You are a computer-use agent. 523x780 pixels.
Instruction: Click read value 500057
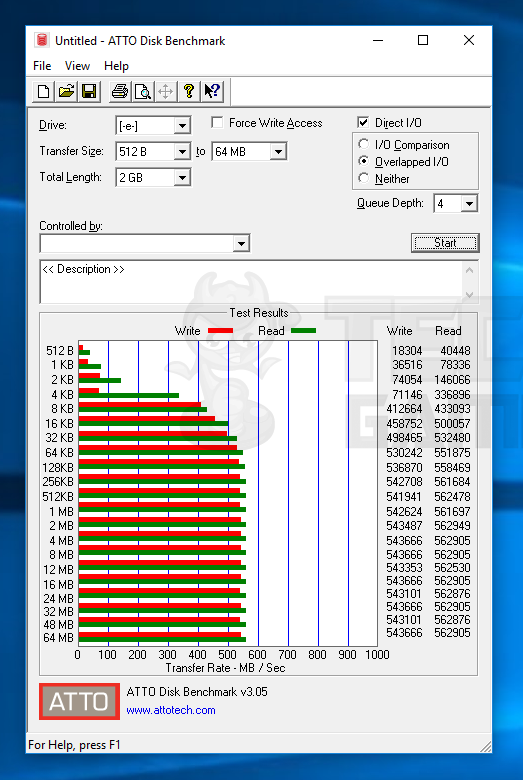[x=452, y=423]
